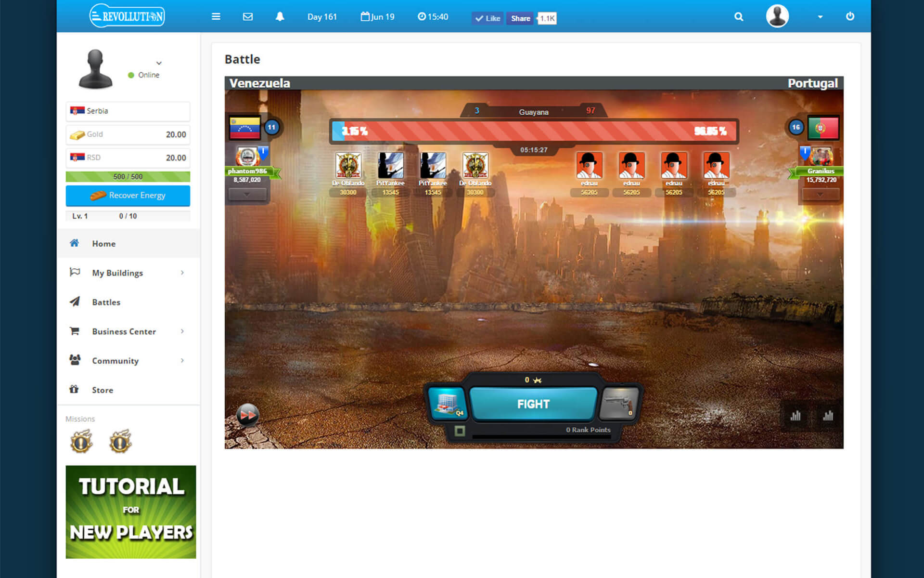Click the search magnifier icon

(739, 17)
